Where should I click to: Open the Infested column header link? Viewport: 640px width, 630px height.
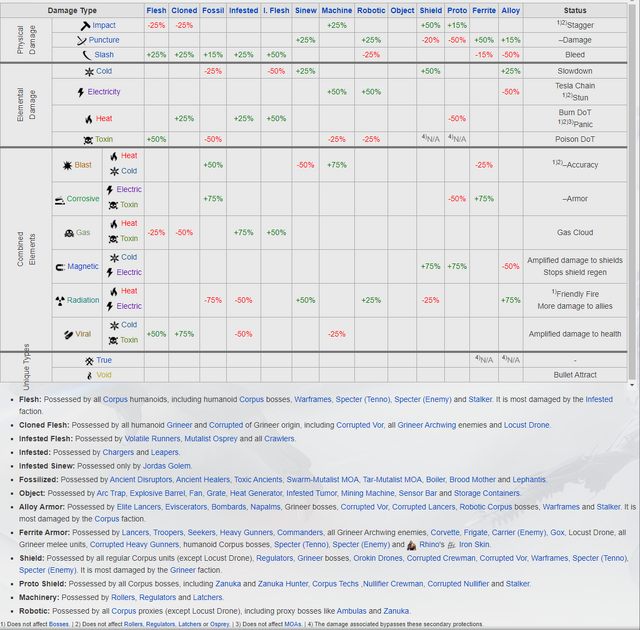click(x=243, y=11)
